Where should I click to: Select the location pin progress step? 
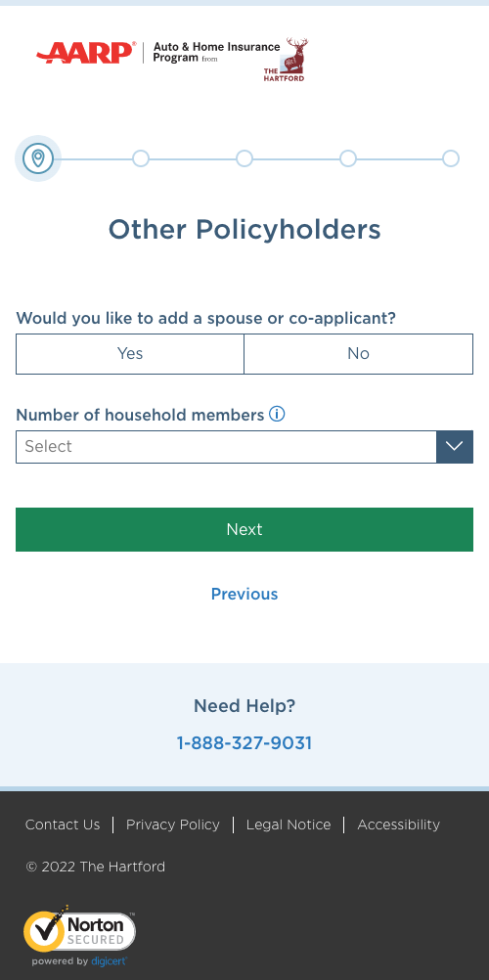click(38, 158)
